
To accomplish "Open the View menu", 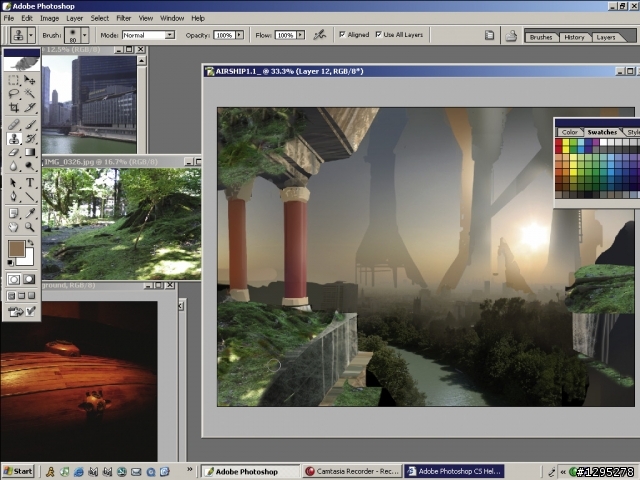I will (146, 18).
